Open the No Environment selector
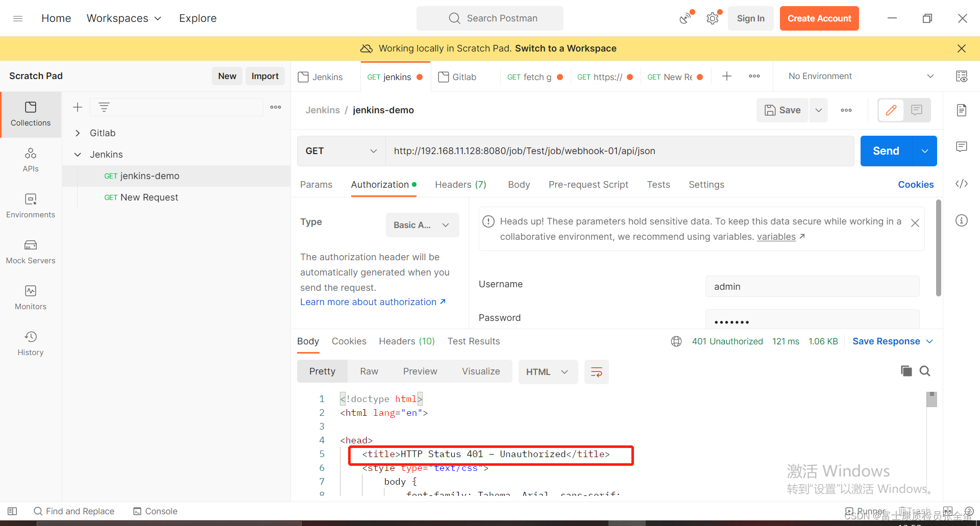 [861, 77]
